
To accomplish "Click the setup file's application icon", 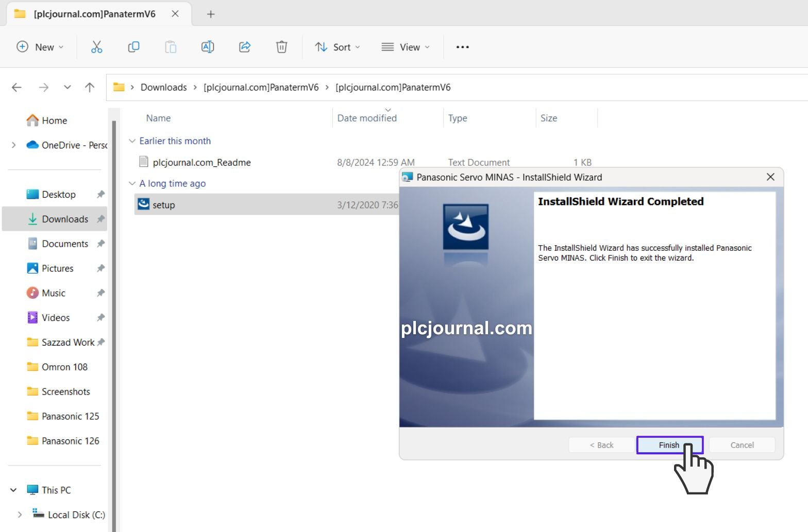I will click(144, 204).
